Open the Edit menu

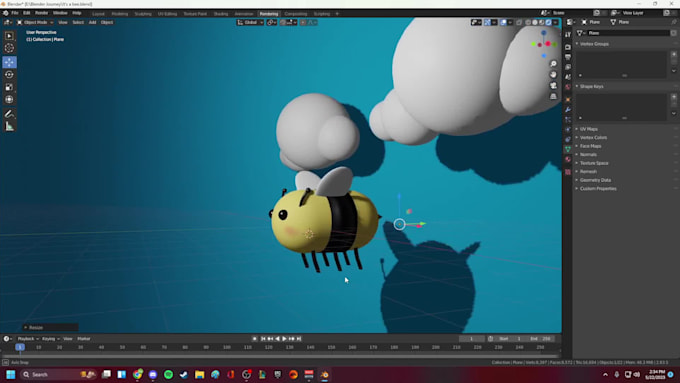[26, 13]
